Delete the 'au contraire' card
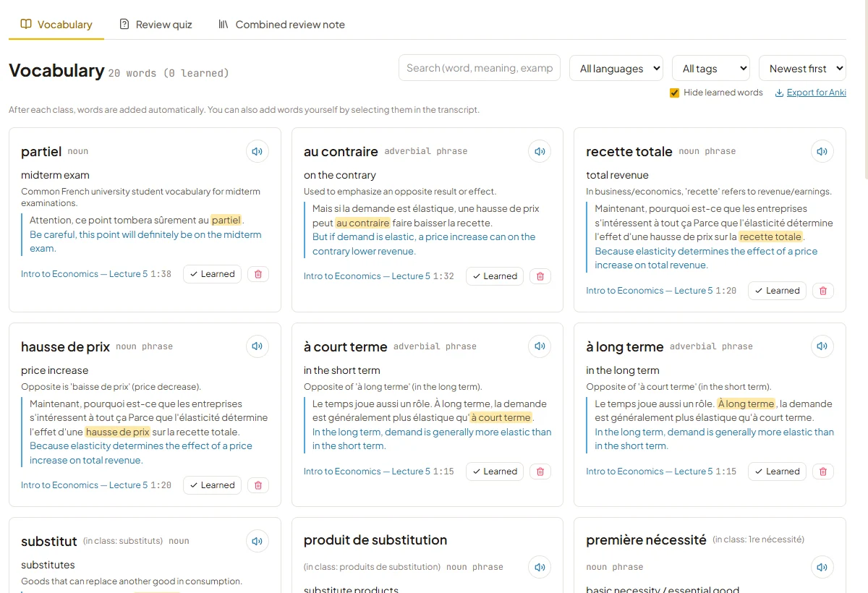The image size is (868, 593). [x=540, y=276]
